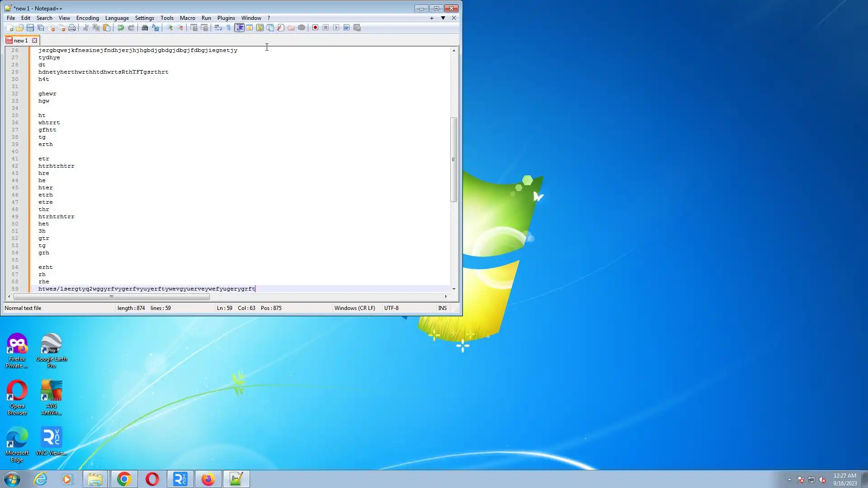Screen dimensions: 868x488
Task: Launch Chrome from the taskbar
Action: [x=124, y=479]
